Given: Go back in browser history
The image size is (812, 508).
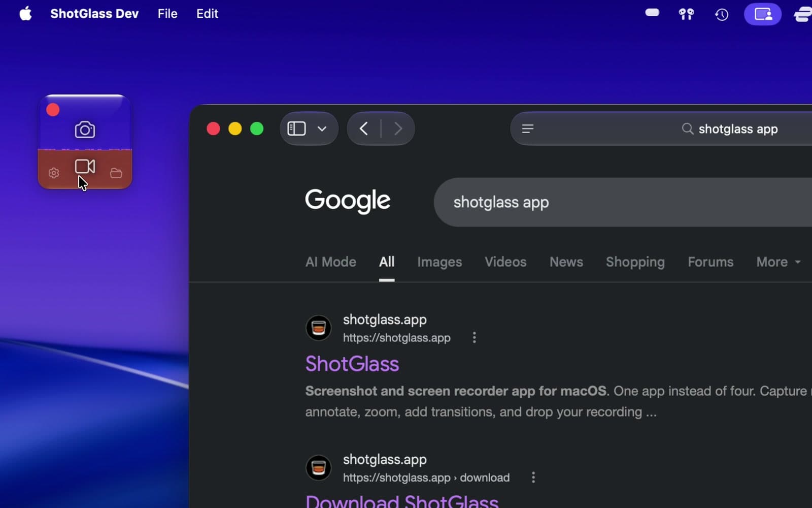Looking at the screenshot, I should (363, 129).
